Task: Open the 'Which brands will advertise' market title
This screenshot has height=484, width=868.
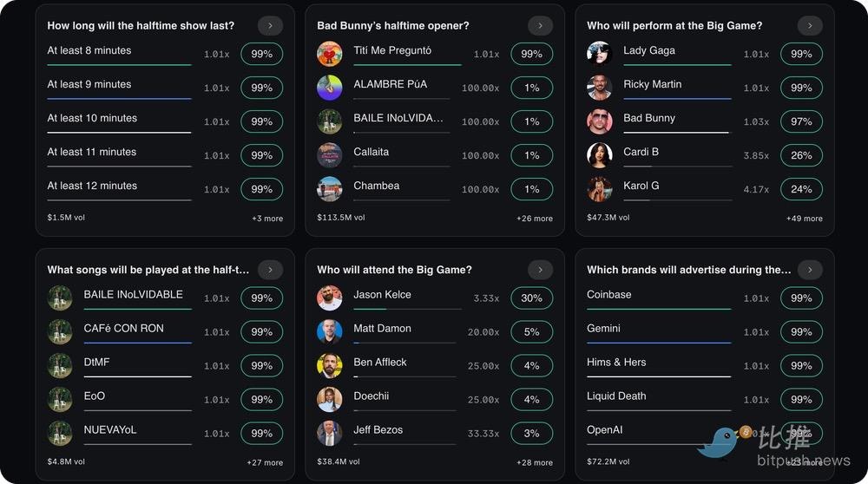Action: [688, 270]
